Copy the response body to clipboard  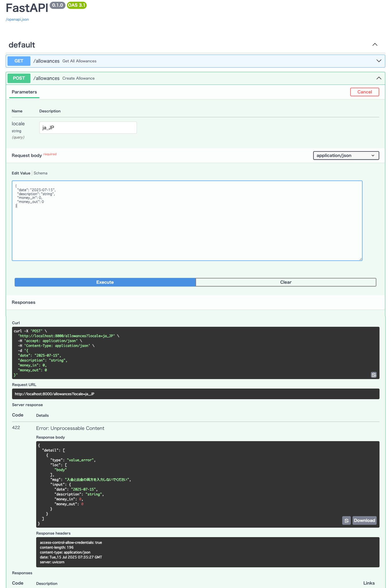click(x=347, y=520)
